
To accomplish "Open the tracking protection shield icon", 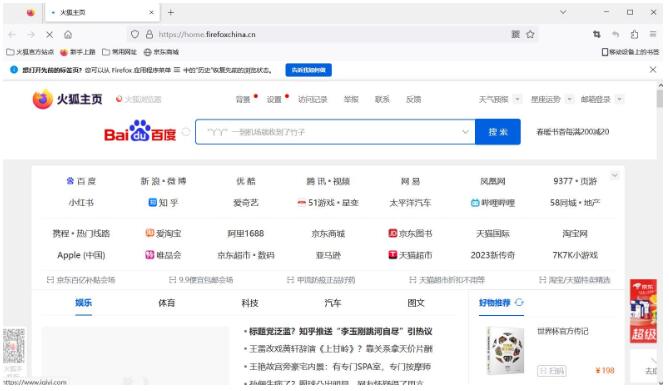I will pos(135,34).
